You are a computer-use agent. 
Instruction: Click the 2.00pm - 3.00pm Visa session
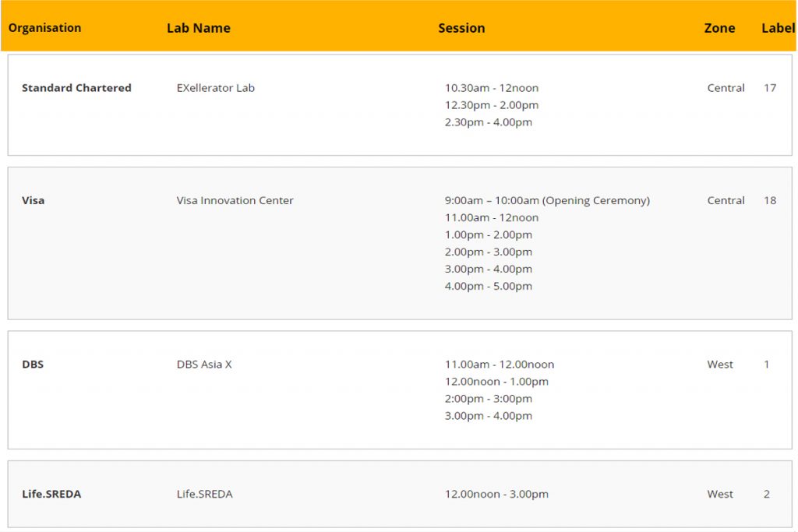click(489, 252)
